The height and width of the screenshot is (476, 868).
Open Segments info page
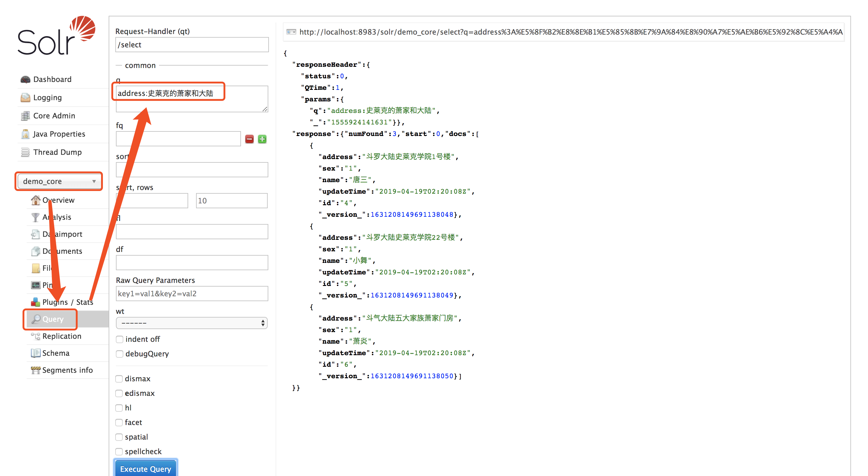click(x=67, y=370)
